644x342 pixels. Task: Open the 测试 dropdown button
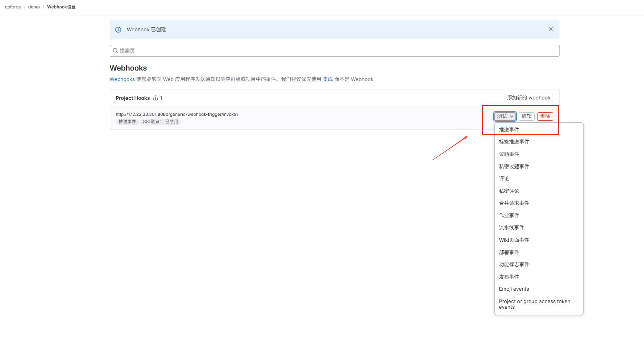pyautogui.click(x=505, y=116)
